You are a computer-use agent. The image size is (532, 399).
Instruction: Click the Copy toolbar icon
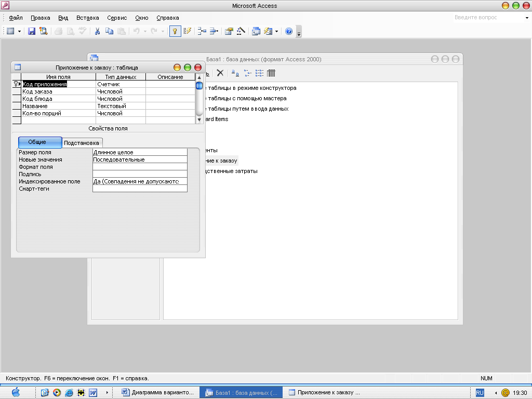(109, 31)
